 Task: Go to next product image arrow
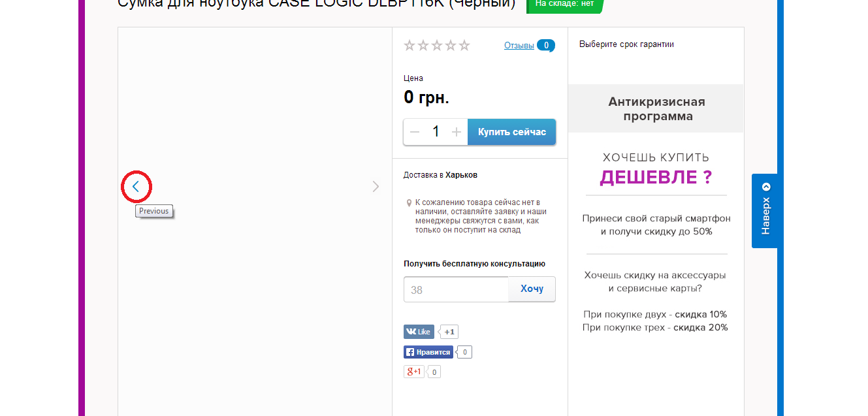376,186
